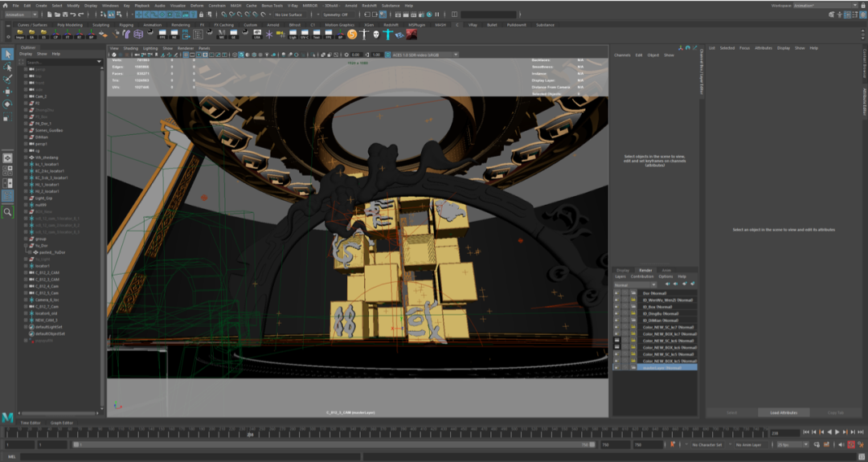This screenshot has width=868, height=462.
Task: Open the Normal blend mode dropdown
Action: (635, 284)
